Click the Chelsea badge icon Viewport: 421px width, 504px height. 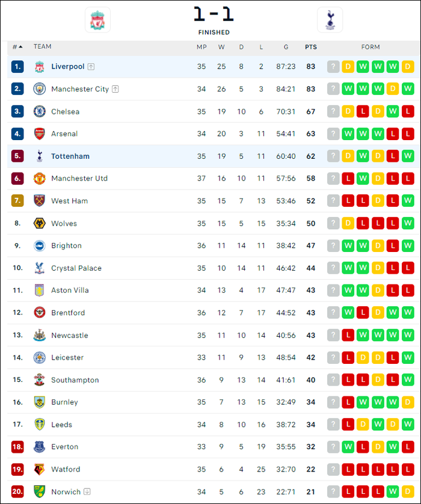(40, 111)
